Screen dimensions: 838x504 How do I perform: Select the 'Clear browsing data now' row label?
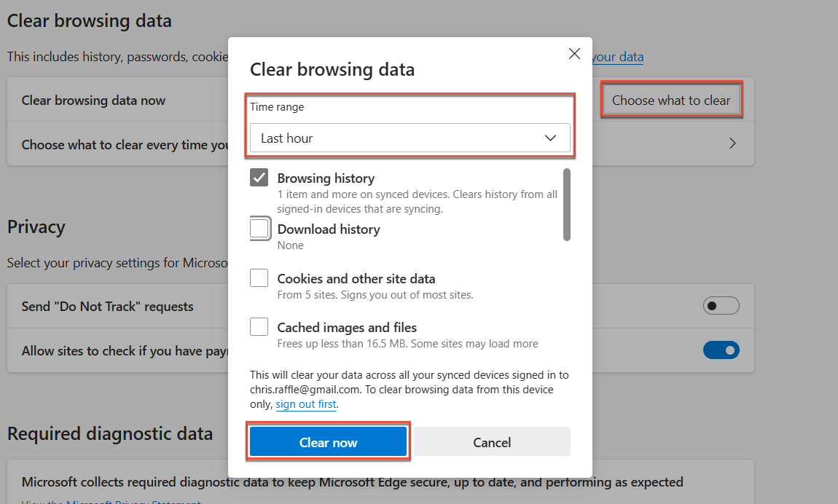click(93, 101)
